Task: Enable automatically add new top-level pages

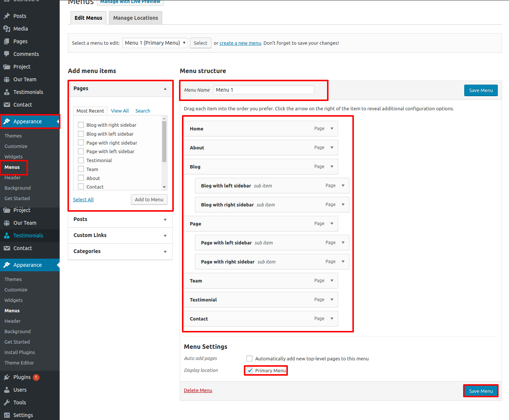Action: [249, 359]
